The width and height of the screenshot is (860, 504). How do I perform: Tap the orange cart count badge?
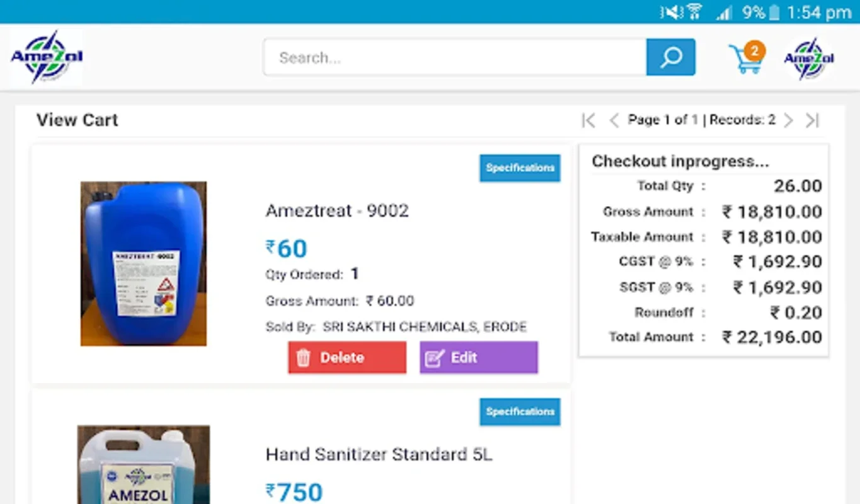pos(754,50)
